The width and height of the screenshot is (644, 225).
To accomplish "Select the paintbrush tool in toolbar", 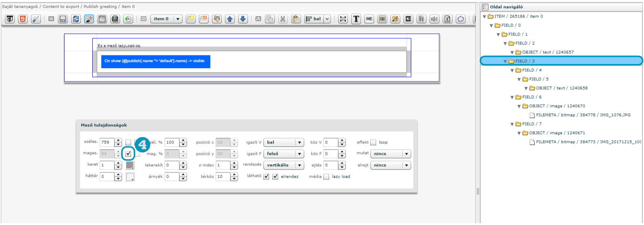I will point(89,19).
